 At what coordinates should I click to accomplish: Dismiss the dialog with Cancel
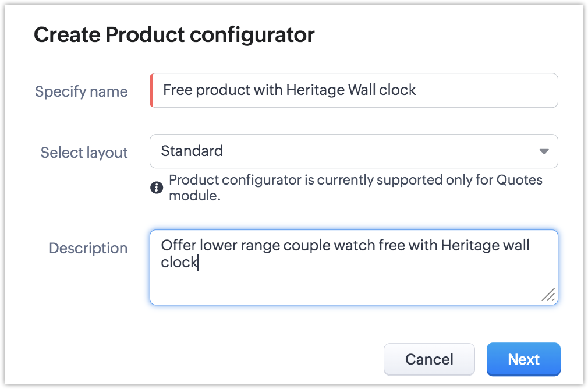point(429,359)
